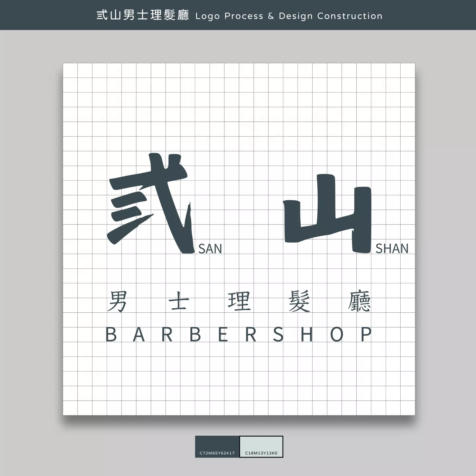Click the letter A in BARBERSHOP
The height and width of the screenshot is (476, 476).
click(x=139, y=335)
